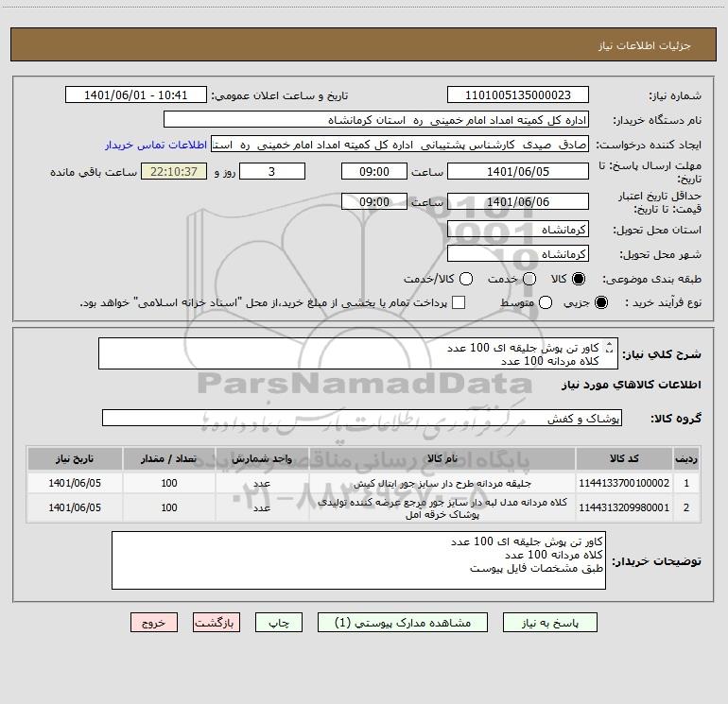Click product code 1144133700100002
The width and height of the screenshot is (728, 704).
(624, 483)
